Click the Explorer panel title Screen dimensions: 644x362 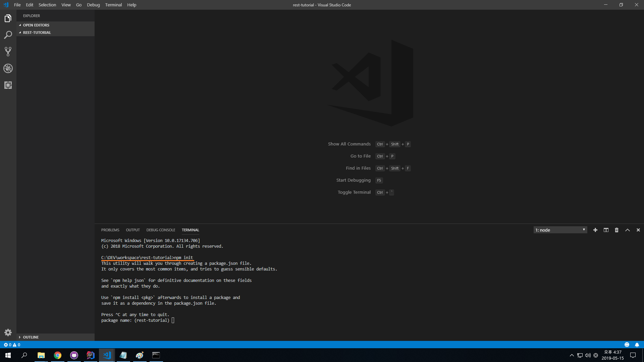32,16
